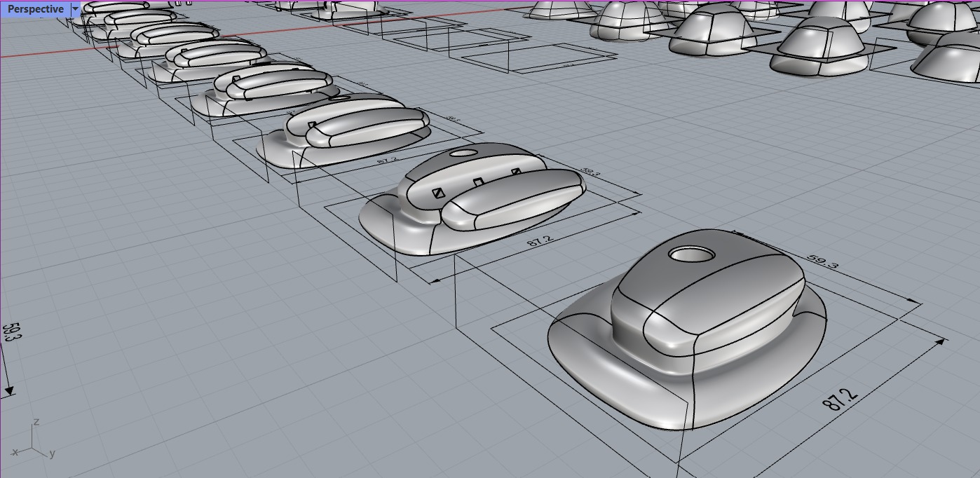Click the circular hole on top of the foremost model

click(x=691, y=254)
